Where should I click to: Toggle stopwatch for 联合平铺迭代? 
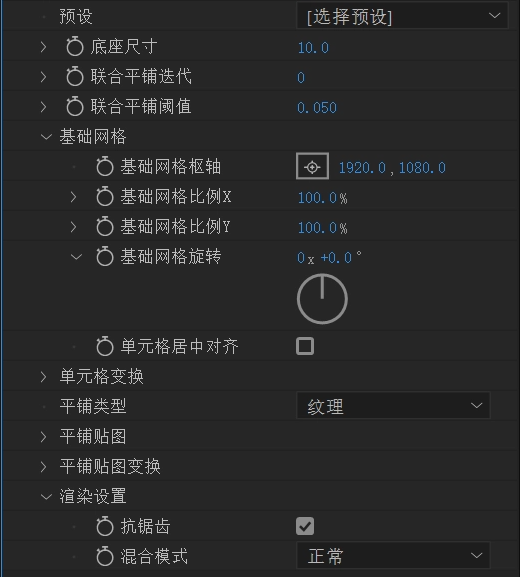coord(75,77)
